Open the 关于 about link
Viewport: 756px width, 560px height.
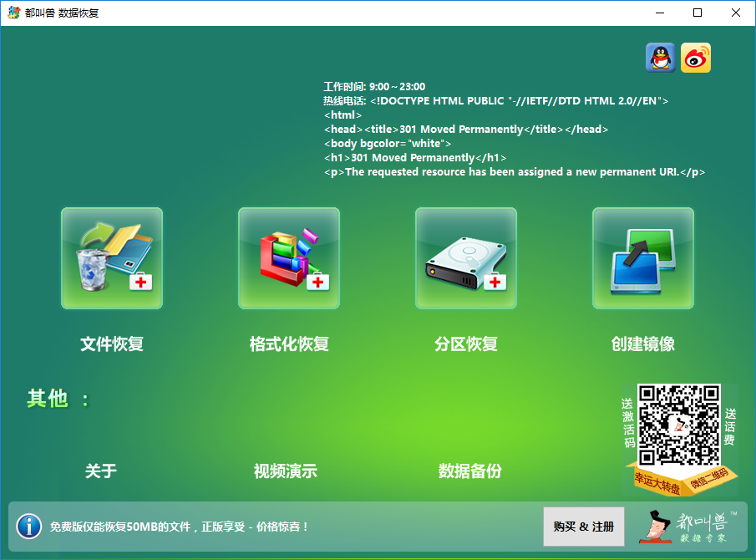[x=101, y=471]
